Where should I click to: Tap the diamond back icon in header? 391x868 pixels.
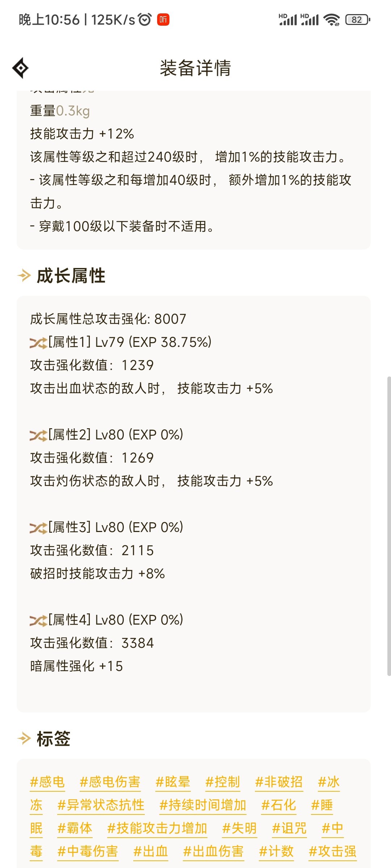[x=21, y=68]
